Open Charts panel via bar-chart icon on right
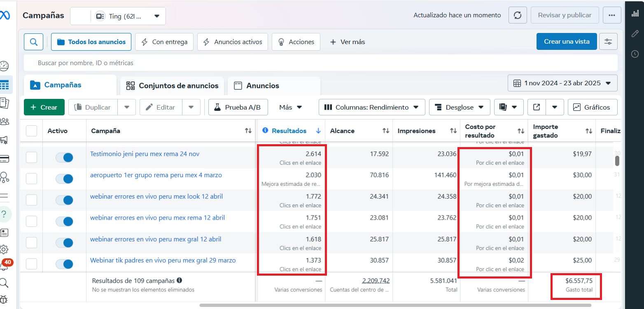The image size is (644, 309). (x=635, y=13)
